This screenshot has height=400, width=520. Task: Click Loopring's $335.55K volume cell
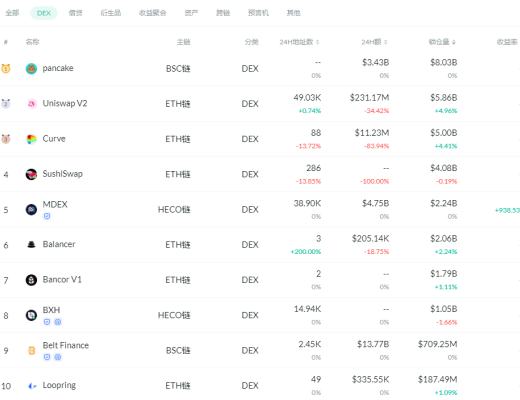(x=370, y=379)
